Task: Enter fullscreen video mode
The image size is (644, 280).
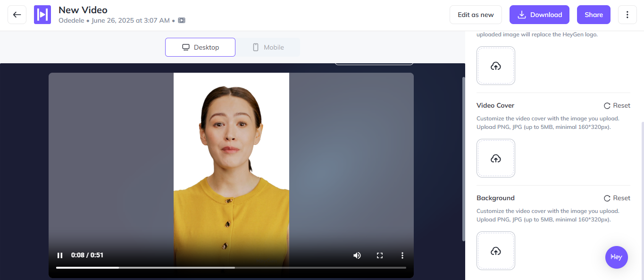Action: point(380,255)
